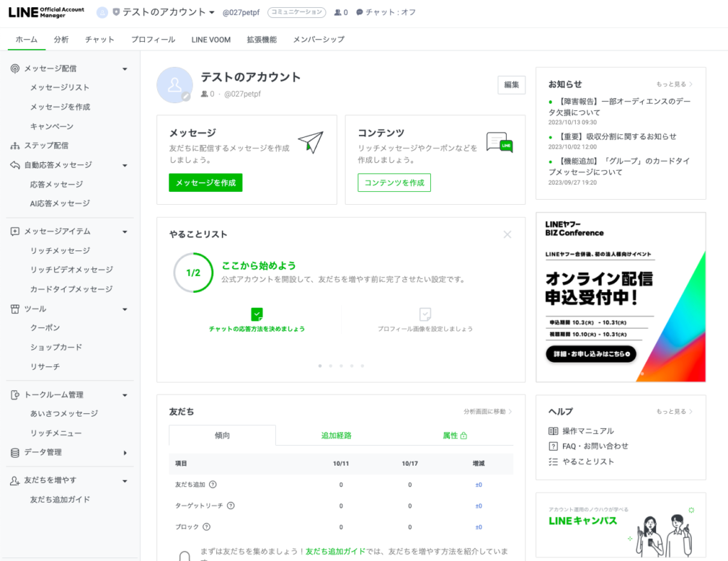728x561 pixels.
Task: Click the profile picture edit avatar
Action: 175,85
